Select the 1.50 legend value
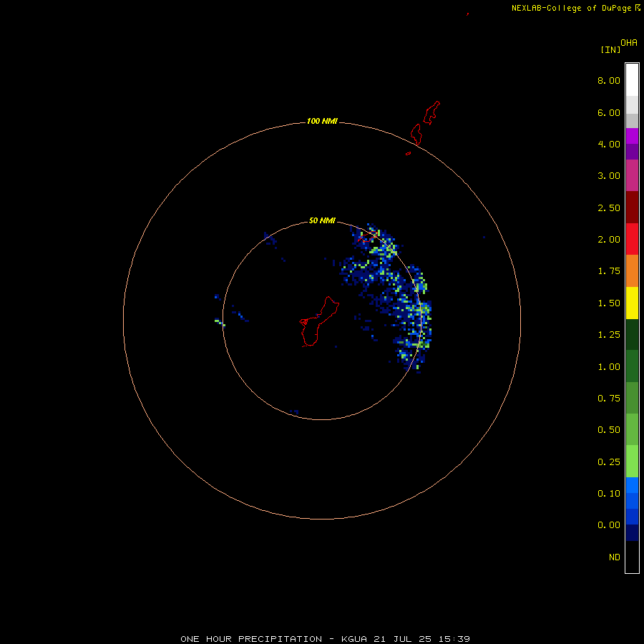Image resolution: width=644 pixels, height=644 pixels. [609, 303]
